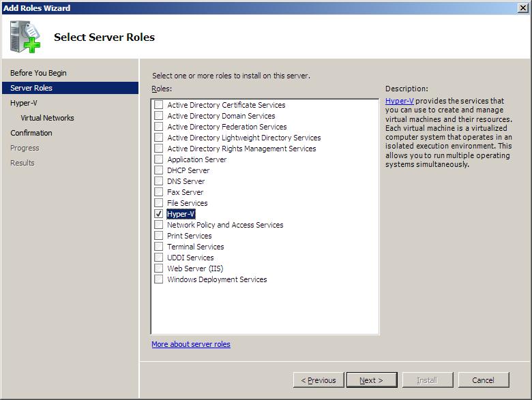The image size is (532, 400).
Task: Go back with the Previous button
Action: pyautogui.click(x=318, y=380)
